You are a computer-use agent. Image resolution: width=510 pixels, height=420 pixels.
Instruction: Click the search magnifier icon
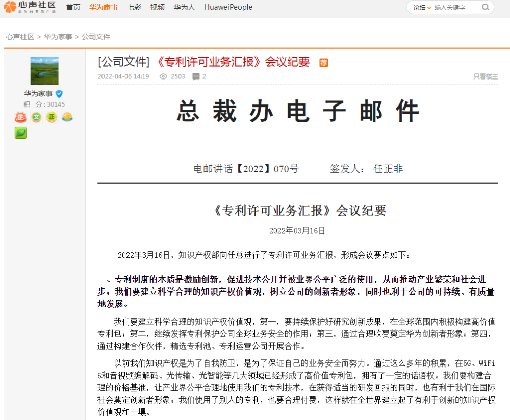click(x=486, y=7)
